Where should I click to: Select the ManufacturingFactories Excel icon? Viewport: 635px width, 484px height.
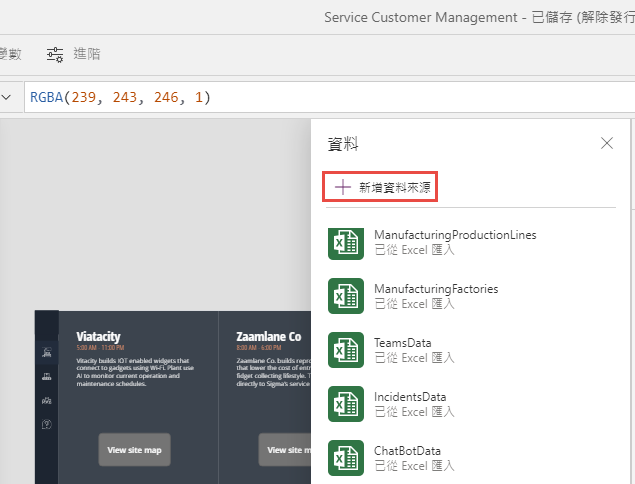345,296
